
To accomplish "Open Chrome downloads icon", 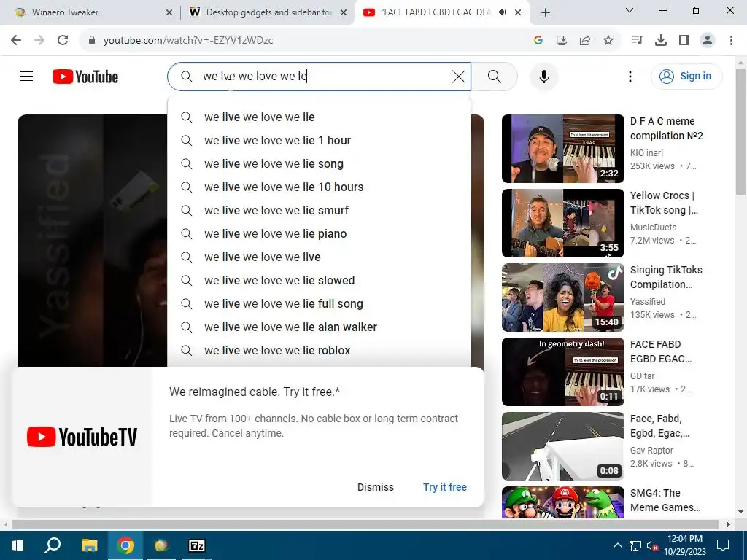I will 661,40.
